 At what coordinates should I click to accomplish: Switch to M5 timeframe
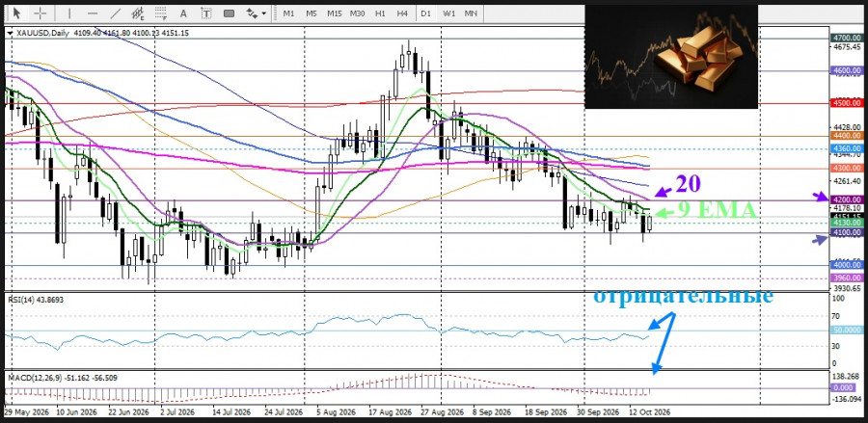(312, 13)
